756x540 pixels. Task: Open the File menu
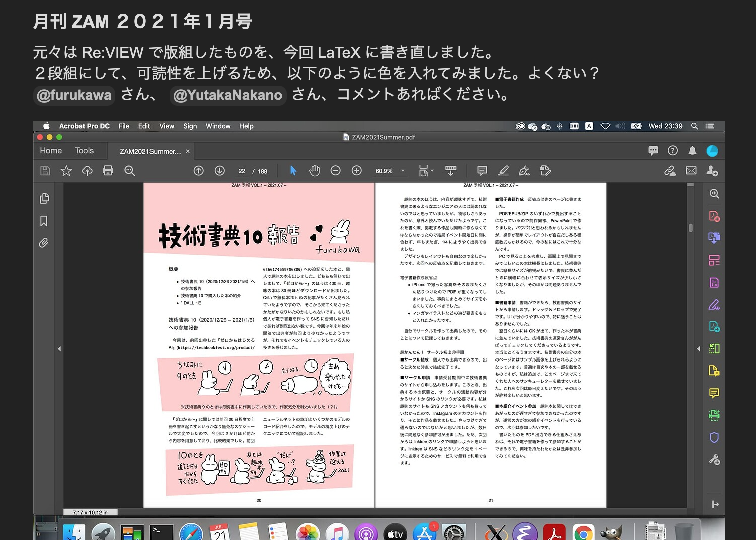pos(124,126)
